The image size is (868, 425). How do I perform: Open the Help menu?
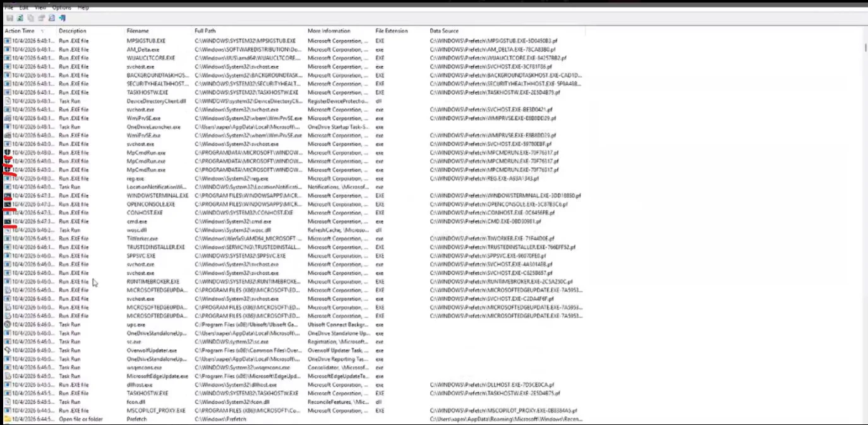(83, 8)
